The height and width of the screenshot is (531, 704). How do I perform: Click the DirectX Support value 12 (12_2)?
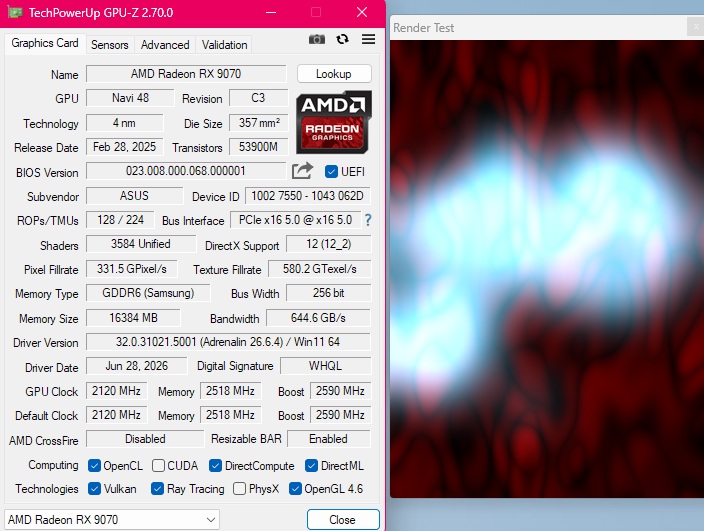click(329, 244)
